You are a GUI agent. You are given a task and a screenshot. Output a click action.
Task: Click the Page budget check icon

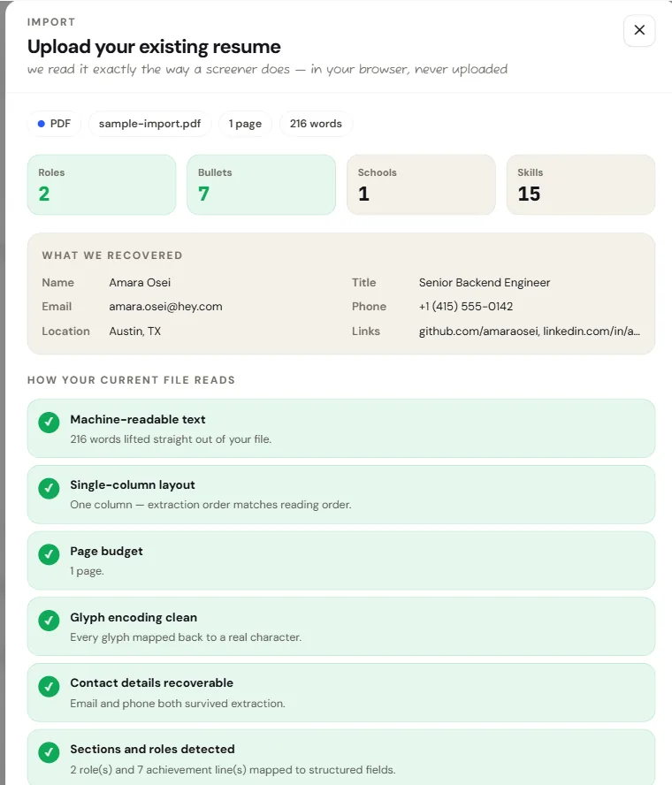tap(49, 554)
